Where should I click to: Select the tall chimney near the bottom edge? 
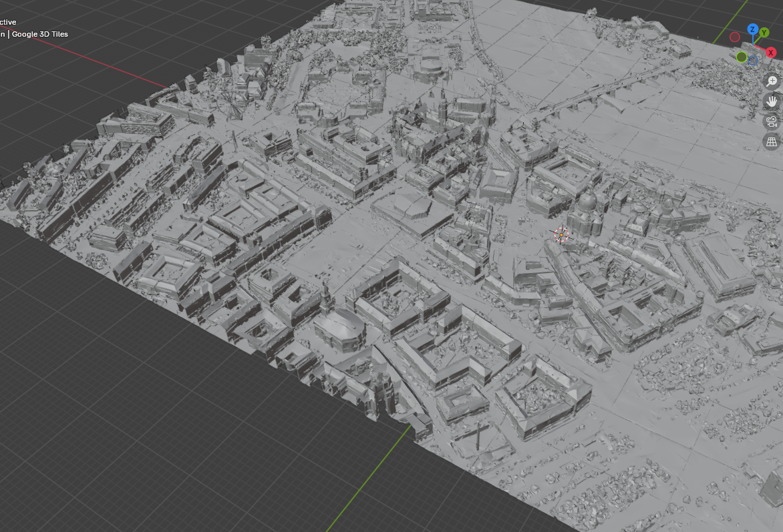click(478, 438)
